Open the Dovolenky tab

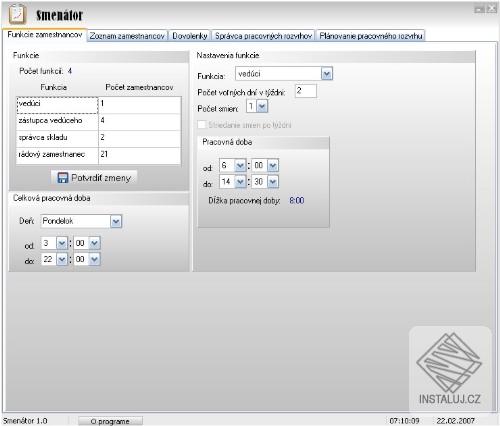190,36
